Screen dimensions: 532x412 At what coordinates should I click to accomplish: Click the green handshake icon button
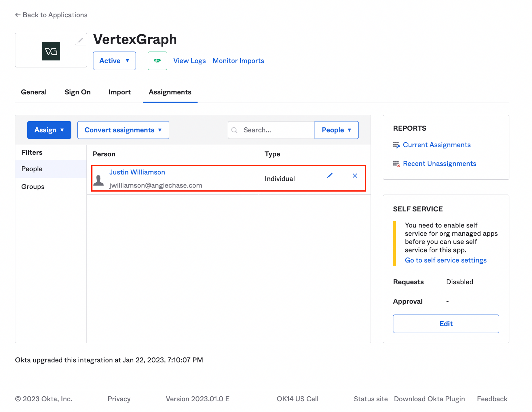(x=157, y=61)
